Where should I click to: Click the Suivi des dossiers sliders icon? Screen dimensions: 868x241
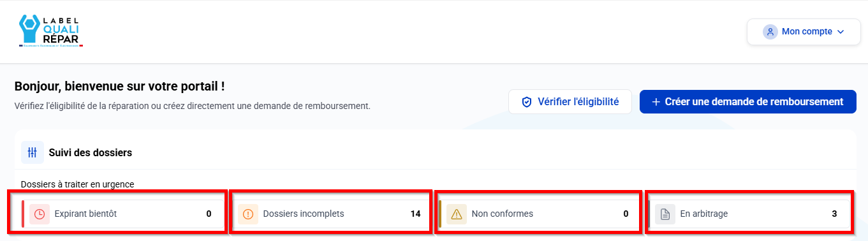(x=33, y=152)
